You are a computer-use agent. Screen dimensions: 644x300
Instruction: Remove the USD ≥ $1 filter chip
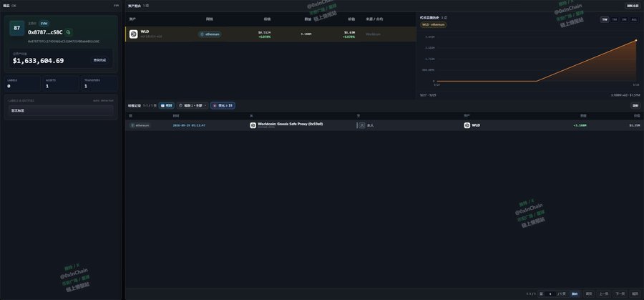point(223,106)
